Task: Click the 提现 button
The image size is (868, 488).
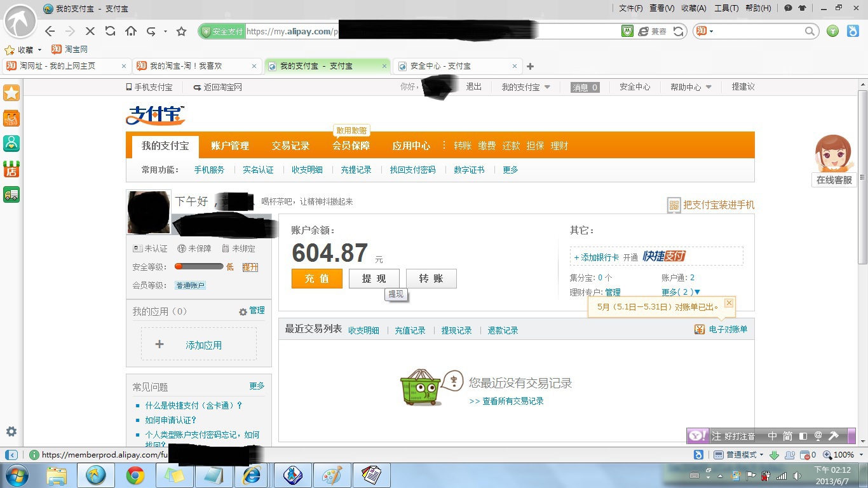Action: [x=374, y=279]
